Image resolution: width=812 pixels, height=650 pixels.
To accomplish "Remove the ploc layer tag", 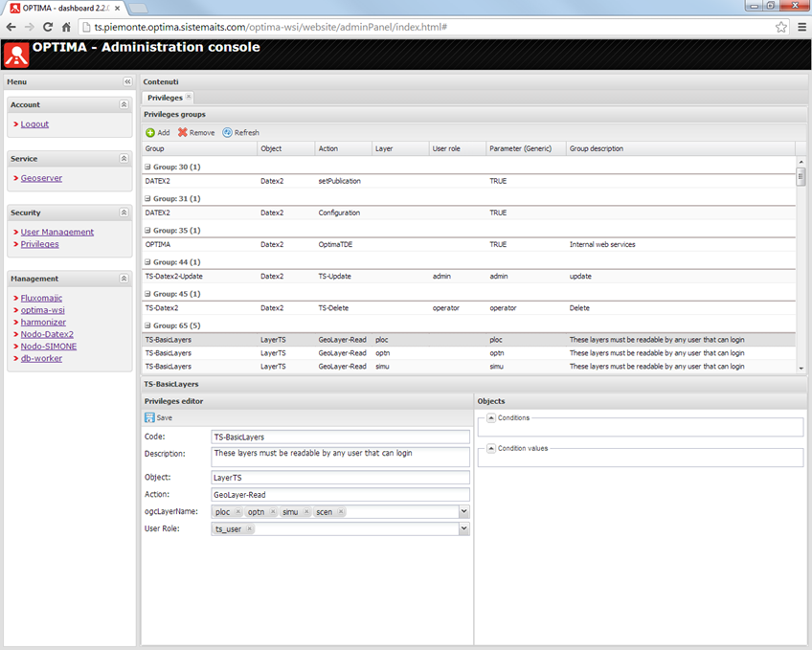I will [x=237, y=512].
